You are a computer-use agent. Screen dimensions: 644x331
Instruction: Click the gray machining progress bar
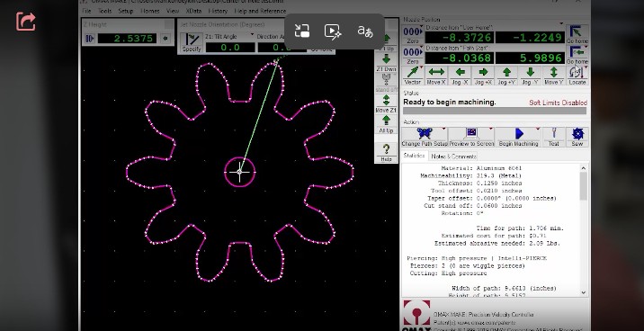click(x=495, y=111)
